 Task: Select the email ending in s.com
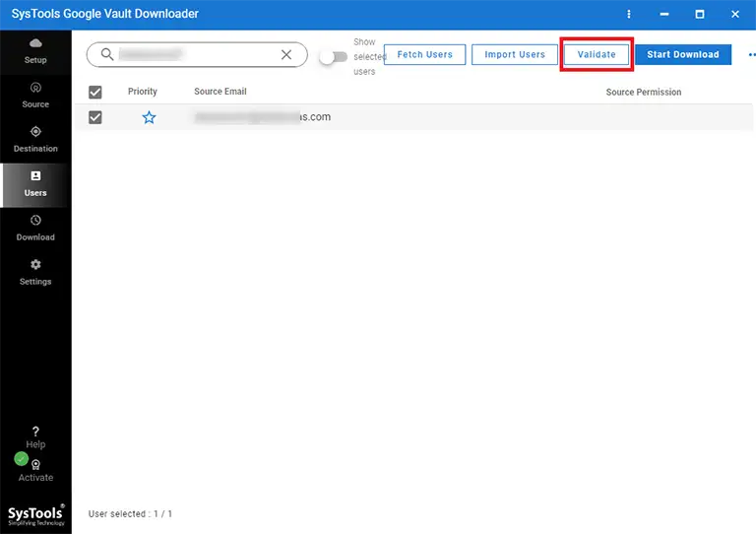(x=262, y=116)
